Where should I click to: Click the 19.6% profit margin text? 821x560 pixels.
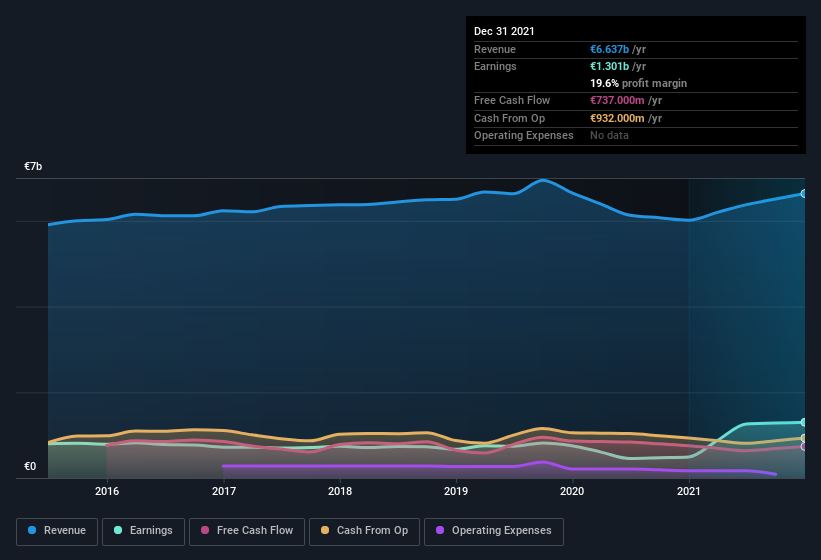638,83
